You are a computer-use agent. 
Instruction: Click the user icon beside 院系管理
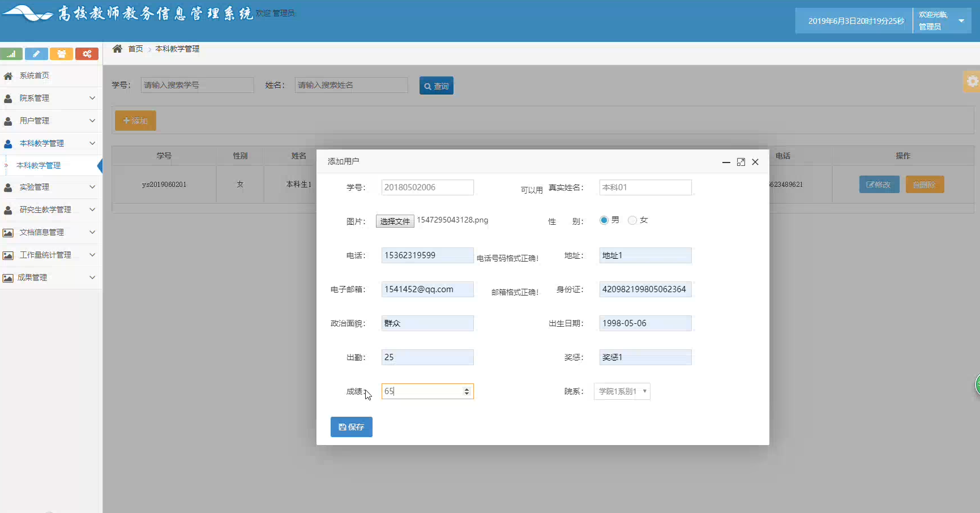click(x=8, y=99)
